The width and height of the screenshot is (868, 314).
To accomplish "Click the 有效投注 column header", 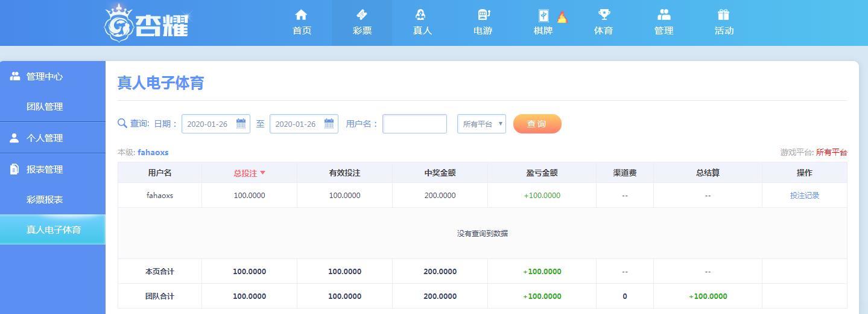I will click(344, 173).
